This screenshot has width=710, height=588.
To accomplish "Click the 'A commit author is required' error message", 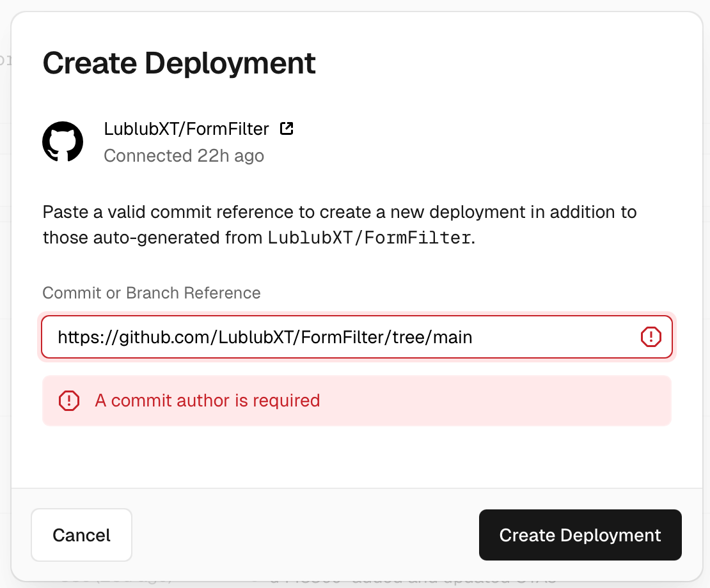I will [x=208, y=400].
